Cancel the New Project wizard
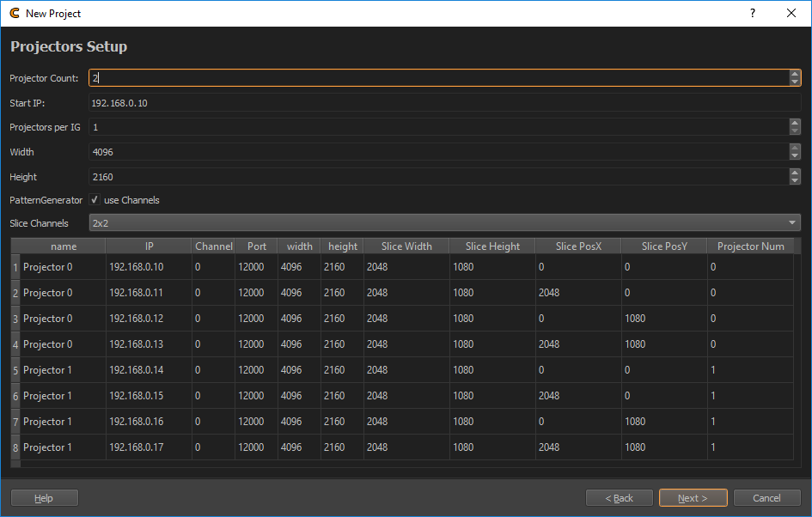The height and width of the screenshot is (517, 812). 766,498
